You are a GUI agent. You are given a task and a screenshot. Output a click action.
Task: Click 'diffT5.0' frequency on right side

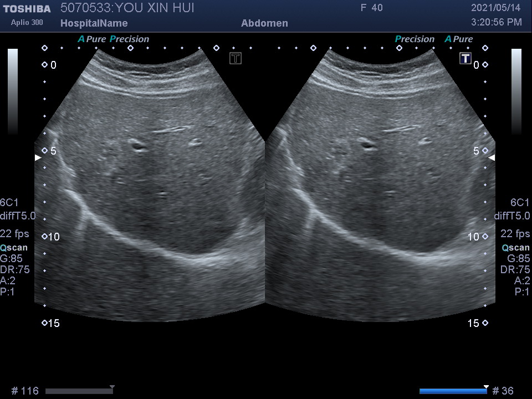(x=512, y=216)
